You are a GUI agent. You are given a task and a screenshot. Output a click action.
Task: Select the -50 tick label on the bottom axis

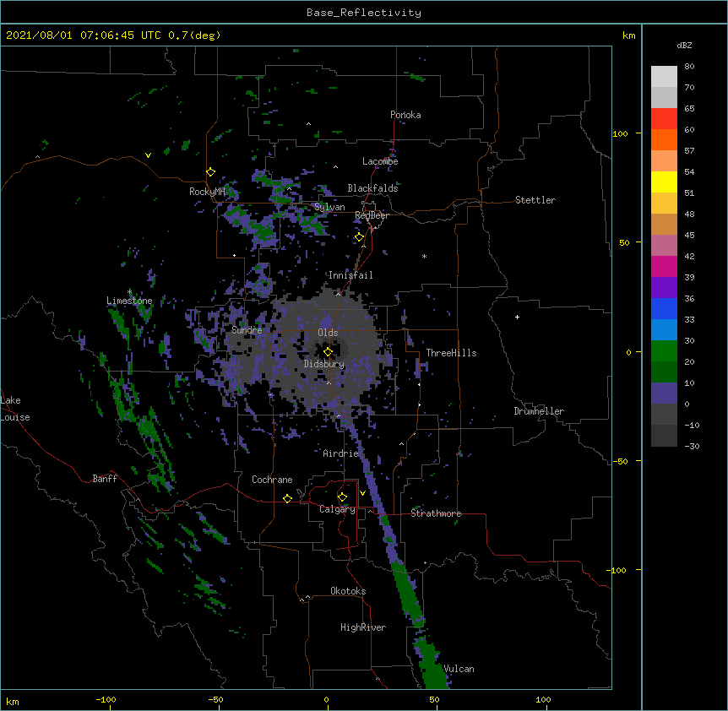(215, 699)
